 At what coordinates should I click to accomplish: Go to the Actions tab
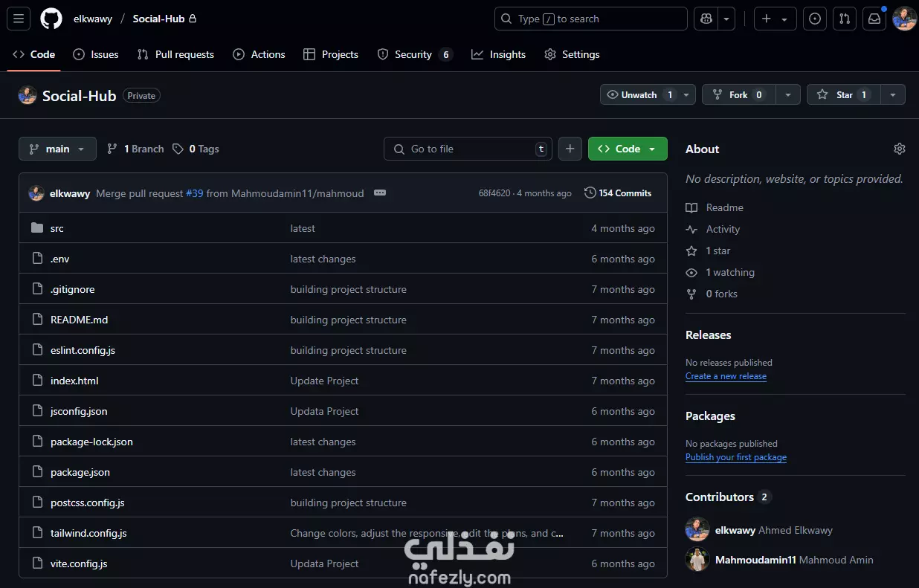point(259,54)
